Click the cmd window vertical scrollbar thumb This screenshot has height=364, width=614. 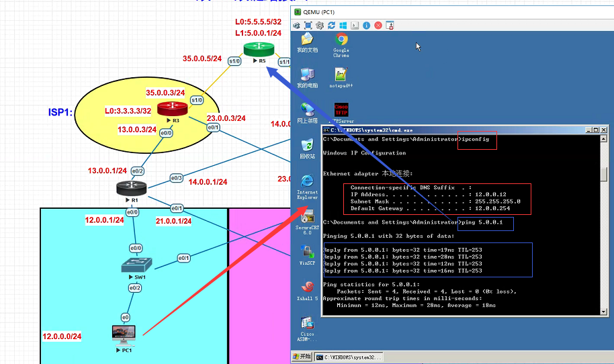603,174
